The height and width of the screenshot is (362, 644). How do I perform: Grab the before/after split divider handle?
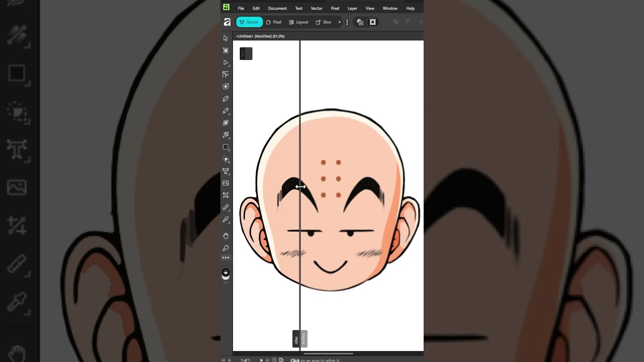pyautogui.click(x=300, y=187)
